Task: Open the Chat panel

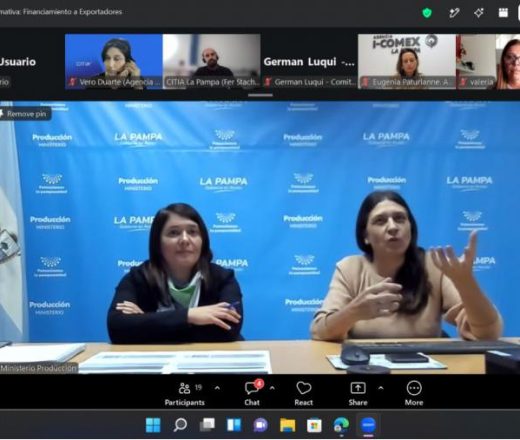Action: (x=252, y=394)
